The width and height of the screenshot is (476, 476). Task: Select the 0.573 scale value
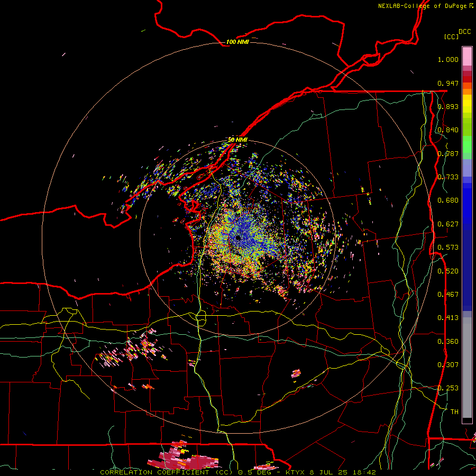[x=448, y=248]
